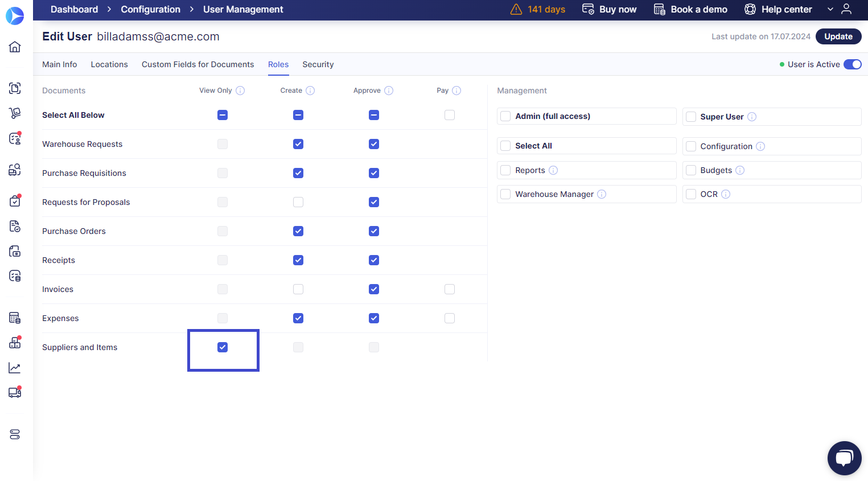
Task: Check Admin (full access) checkbox
Action: click(505, 116)
